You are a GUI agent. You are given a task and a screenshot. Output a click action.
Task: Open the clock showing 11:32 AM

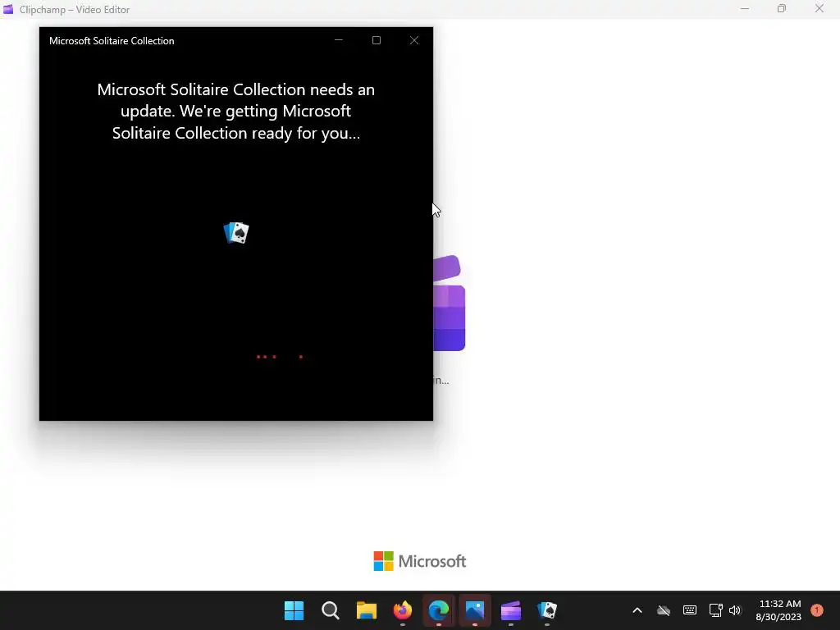tap(778, 610)
